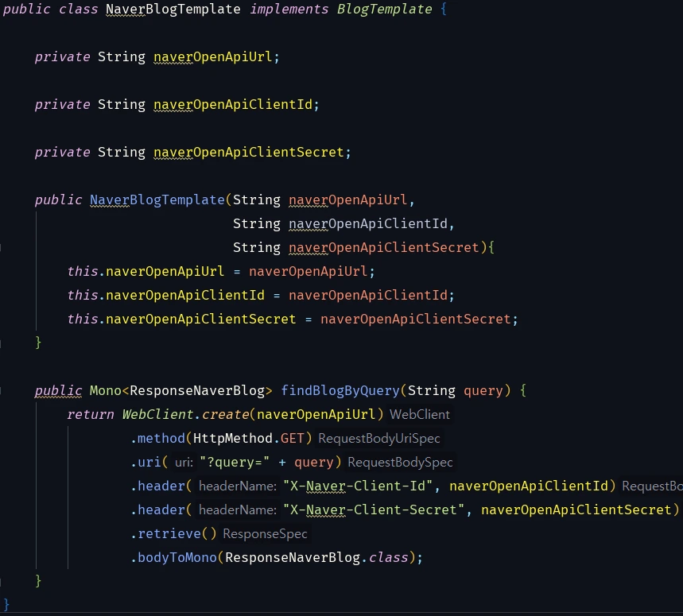
Task: Click the query parameter in method signature
Action: pyautogui.click(x=483, y=390)
